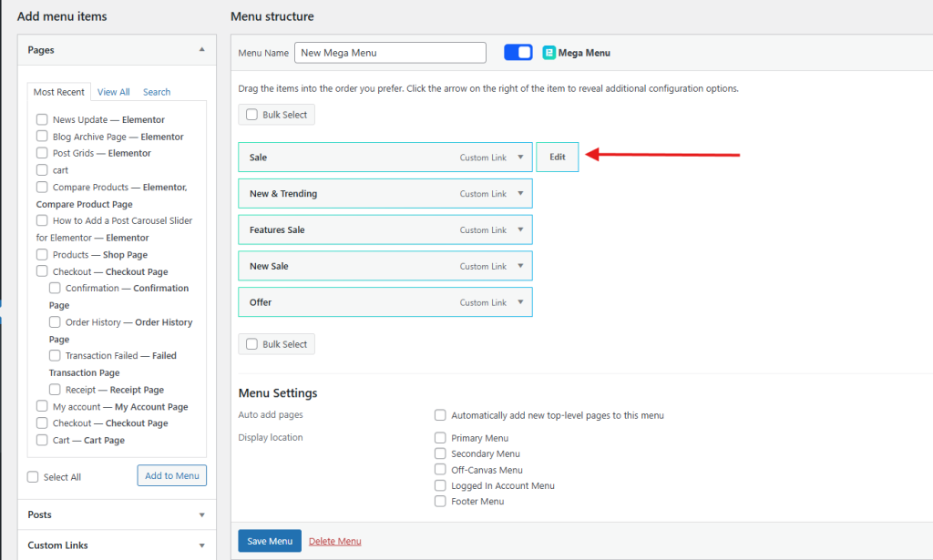Screen dimensions: 933x560
Task: Expand the Custom Links panel
Action: tap(201, 545)
